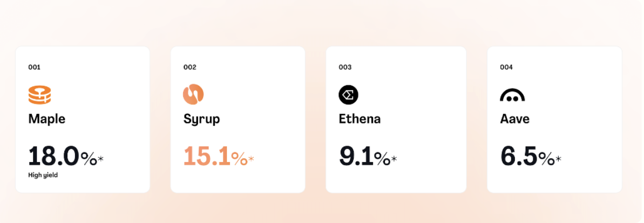Click the Syrup orange circle logo

coord(193,94)
